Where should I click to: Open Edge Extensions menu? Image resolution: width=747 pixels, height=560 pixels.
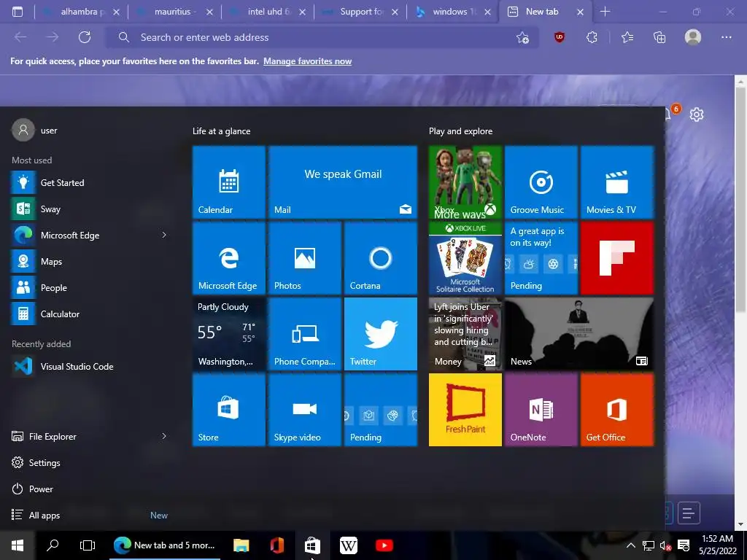pyautogui.click(x=592, y=36)
